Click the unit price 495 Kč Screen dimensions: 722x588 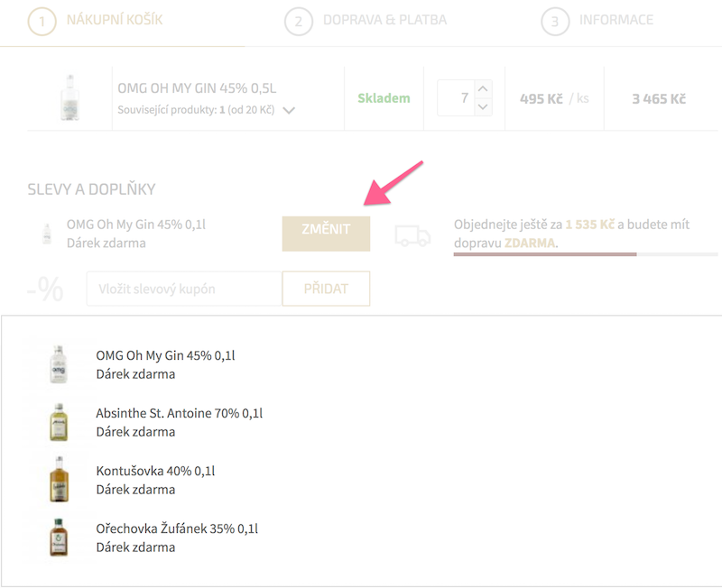pyautogui.click(x=541, y=98)
